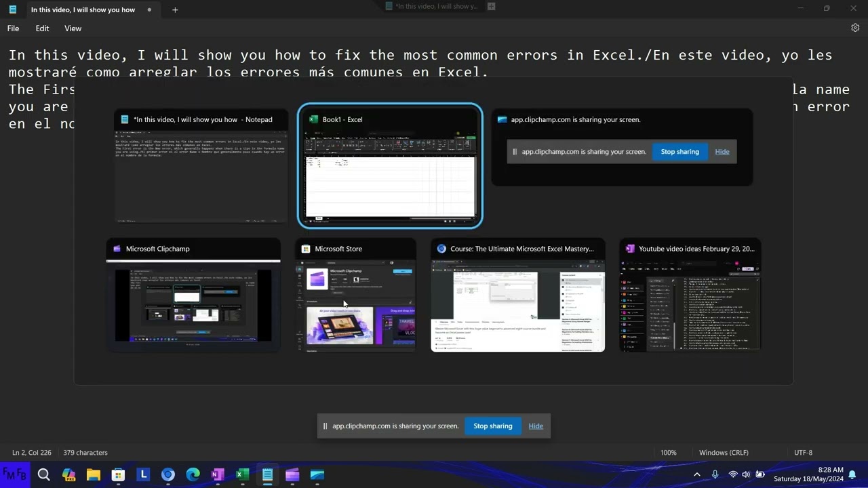Click Stop sharing in the bottom sharing bar
The height and width of the screenshot is (488, 868).
click(x=492, y=426)
